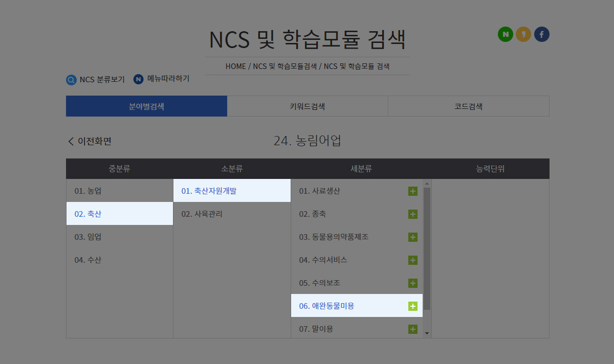Expand plus icon next to 01. 사료생산
Viewport: 614px width, 364px height.
413,191
